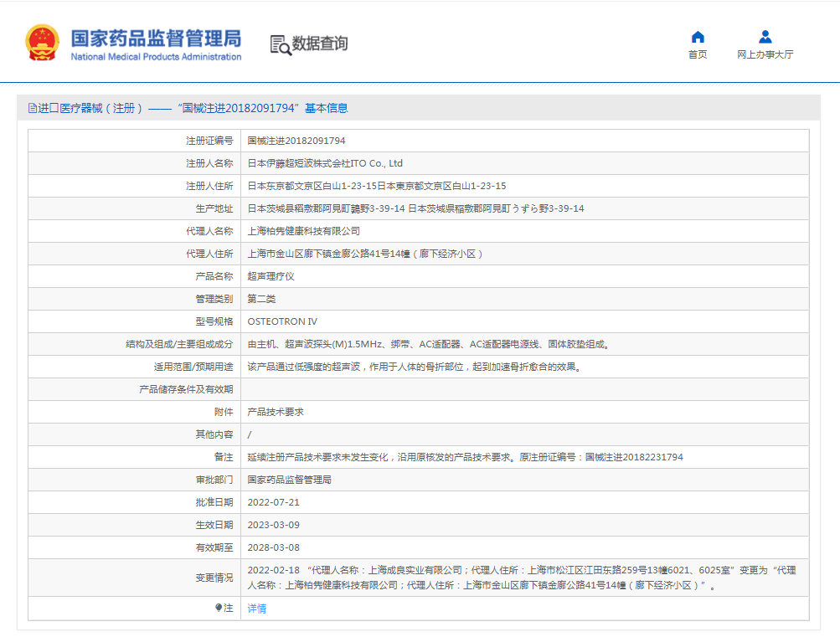Select the 型号规格 value OSTEOTRON IV
This screenshot has width=840, height=637.
280,321
